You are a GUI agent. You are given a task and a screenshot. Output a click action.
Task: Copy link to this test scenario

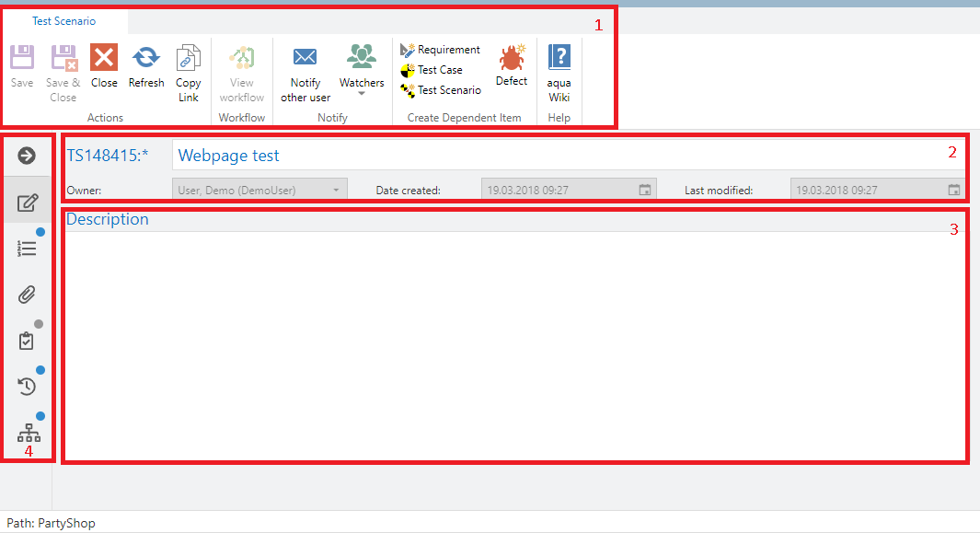coord(188,59)
